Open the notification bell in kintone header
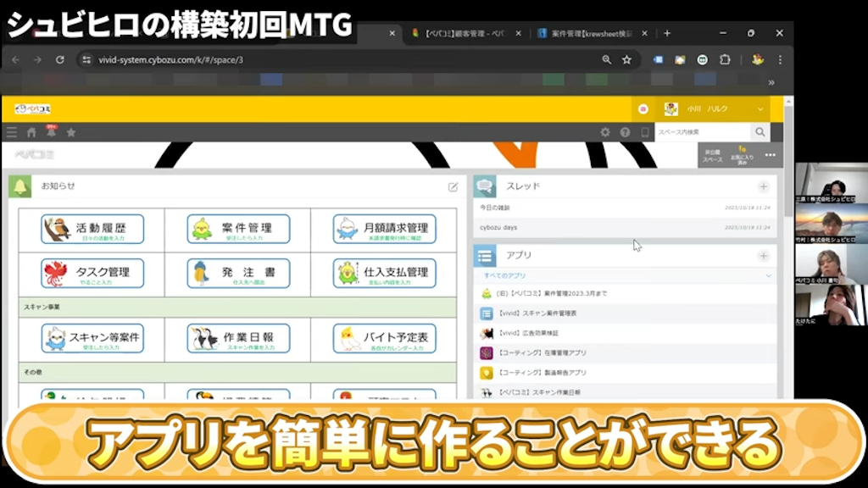This screenshot has width=868, height=488. (49, 131)
